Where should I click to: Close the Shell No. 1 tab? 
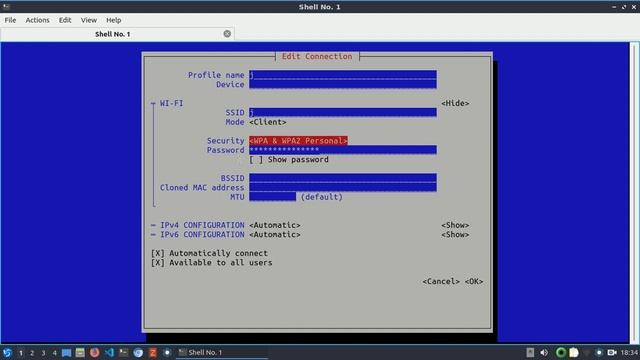(227, 34)
